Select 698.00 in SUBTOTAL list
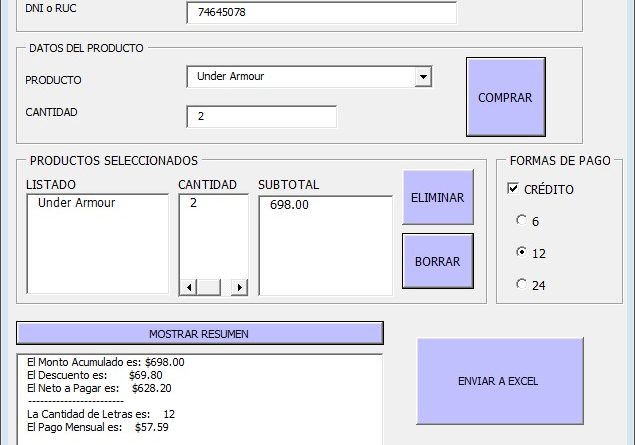 289,205
